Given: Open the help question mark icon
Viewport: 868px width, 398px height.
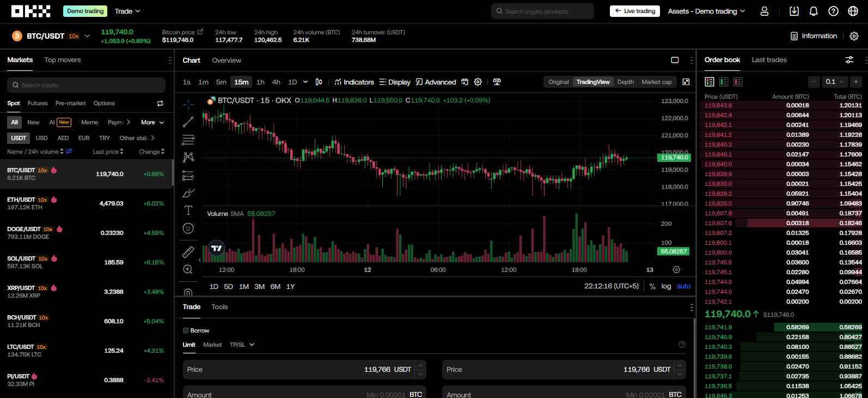Looking at the screenshot, I should pos(833,11).
